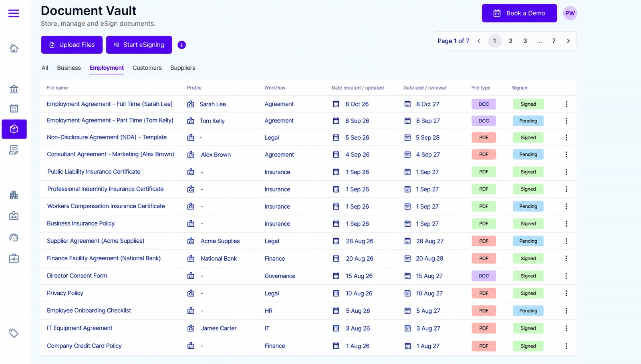Switch to the Suppliers tab
Viewport: 641px width, 364px height.
[x=183, y=68]
